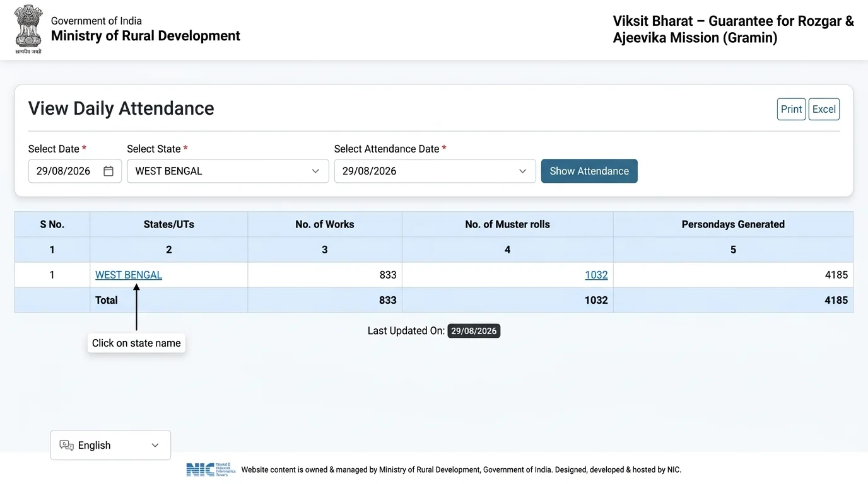Select the 4185 persondays value in West Bengal row
The width and height of the screenshot is (868, 484).
click(x=836, y=275)
